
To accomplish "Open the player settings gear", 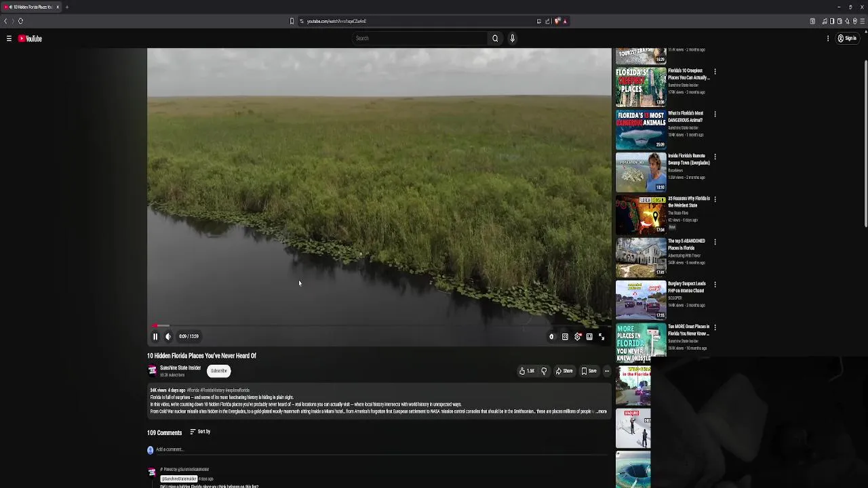I will click(578, 336).
